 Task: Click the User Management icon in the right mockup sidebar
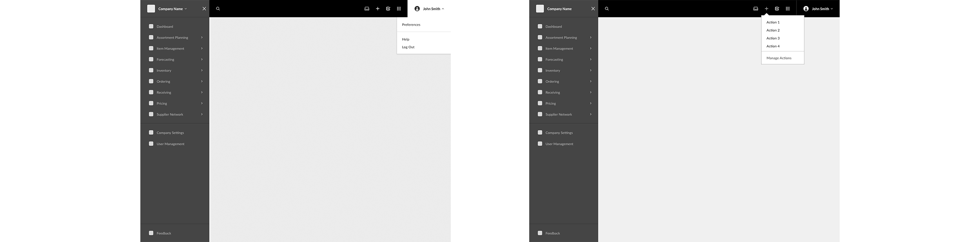[540, 144]
